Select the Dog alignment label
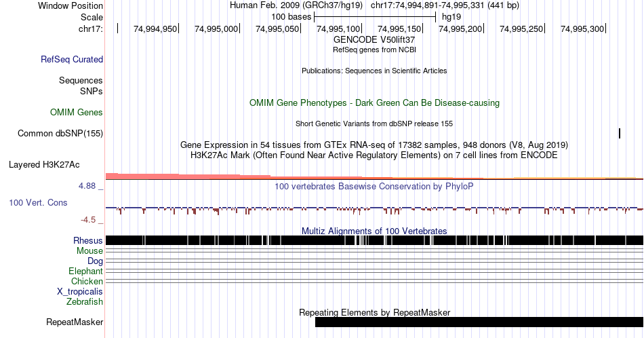Screen dimensions: 644x338 tap(95, 261)
